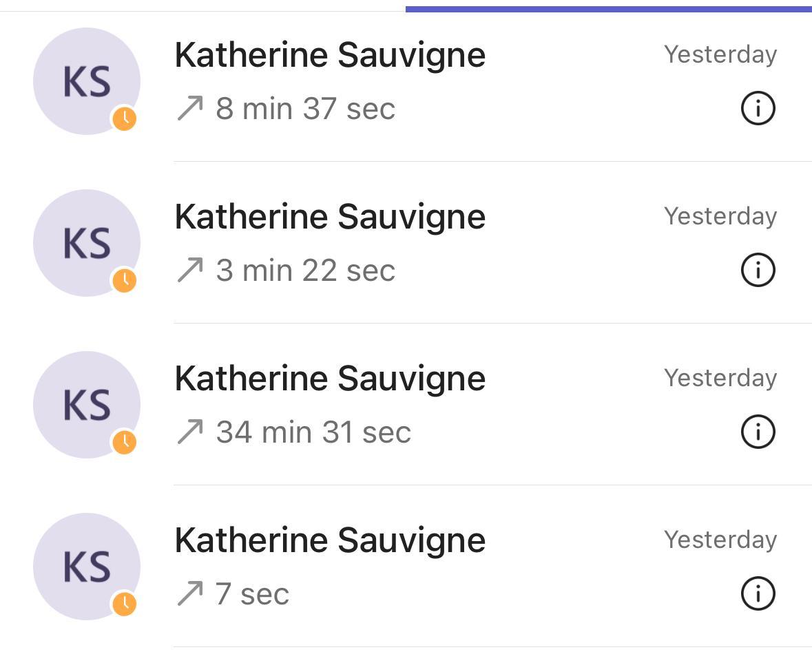Click the purple selected tab indicator bar
Screen dimensions: 812x665
click(608, 9)
